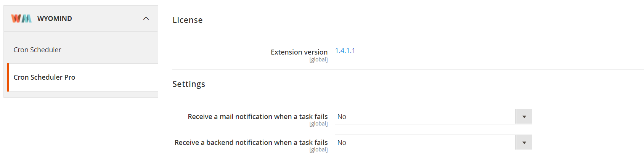Click the 'Receive a mail notification' label
The image size is (644, 156).
[x=258, y=117]
